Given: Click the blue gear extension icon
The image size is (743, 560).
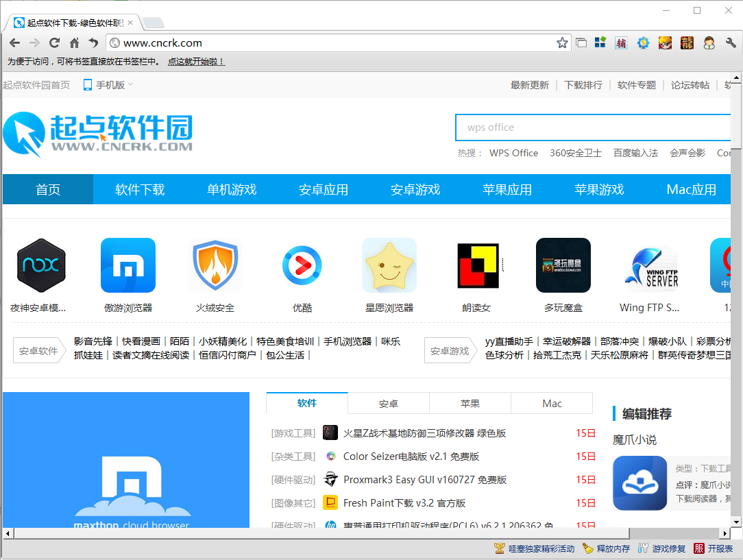Looking at the screenshot, I should pyautogui.click(x=643, y=43).
